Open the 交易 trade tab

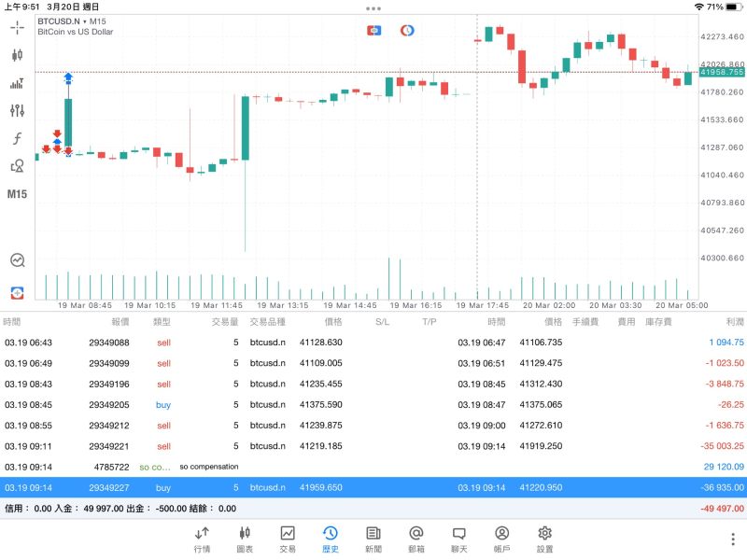(288, 539)
